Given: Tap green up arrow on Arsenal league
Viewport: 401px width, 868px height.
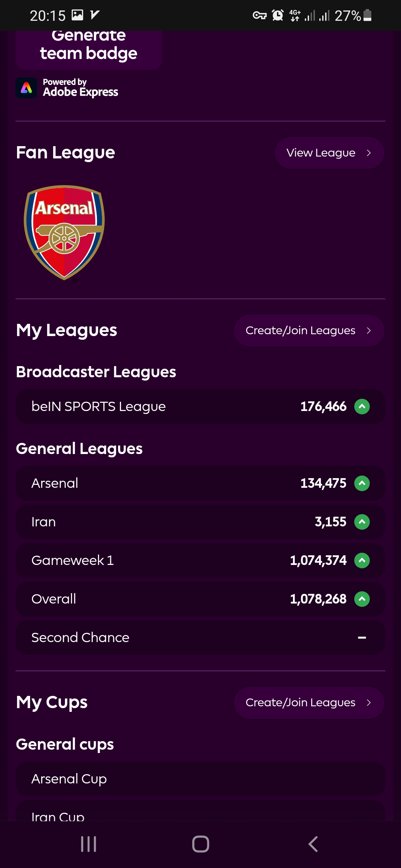Looking at the screenshot, I should pyautogui.click(x=362, y=483).
